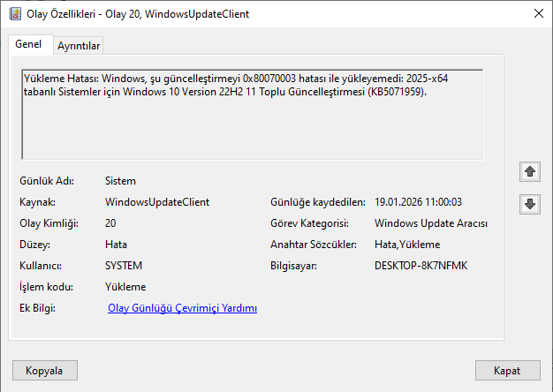Click the Günlüğe kaydedilen label
This screenshot has width=553, height=392.
tap(317, 202)
